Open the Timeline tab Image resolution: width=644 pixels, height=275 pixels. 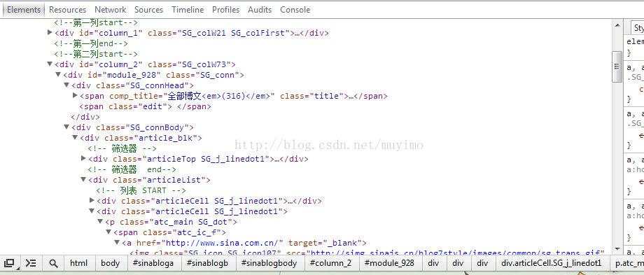click(x=188, y=9)
